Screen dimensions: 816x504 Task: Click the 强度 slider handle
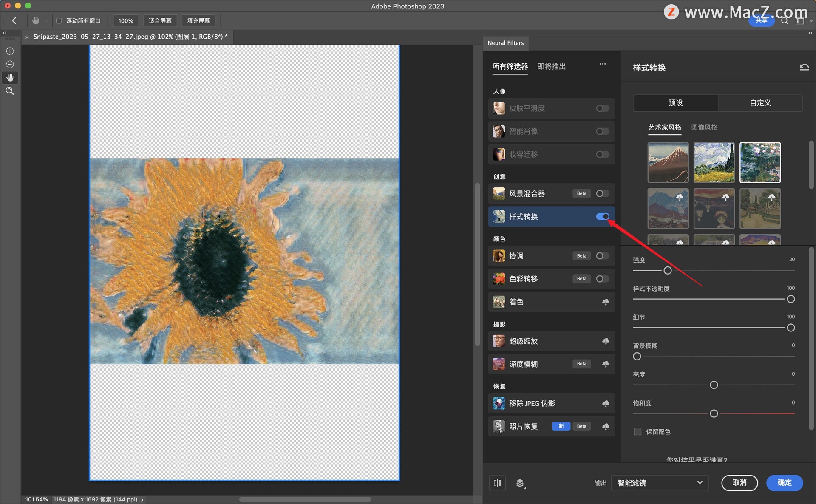[668, 270]
